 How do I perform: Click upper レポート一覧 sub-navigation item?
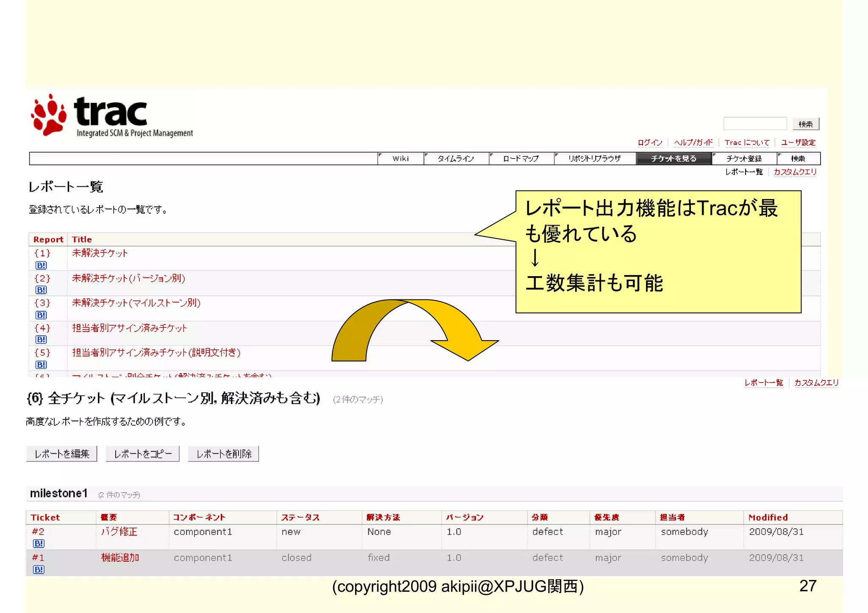[744, 172]
